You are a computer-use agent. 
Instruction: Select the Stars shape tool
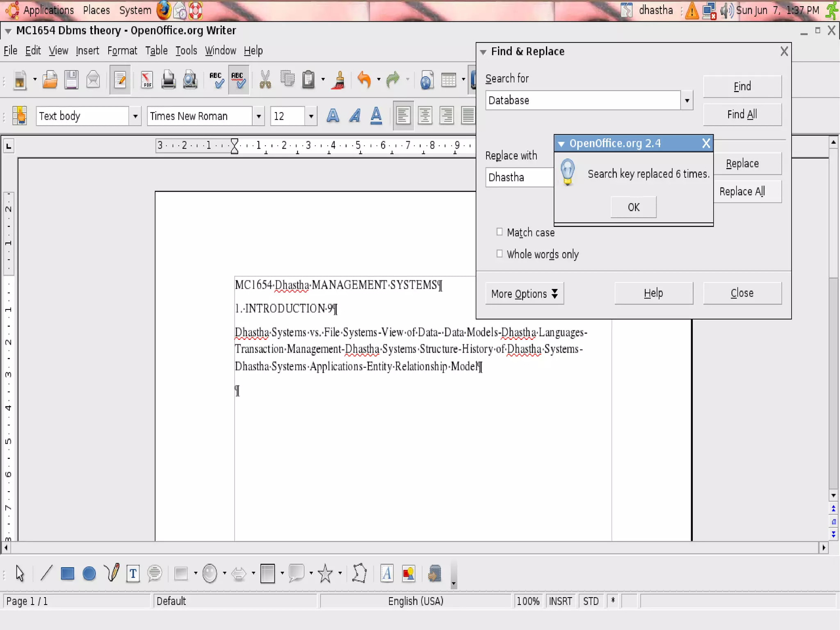pos(325,573)
